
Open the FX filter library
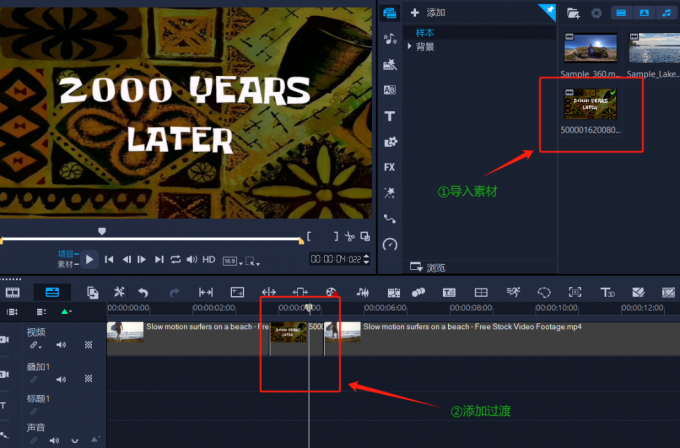[x=389, y=167]
